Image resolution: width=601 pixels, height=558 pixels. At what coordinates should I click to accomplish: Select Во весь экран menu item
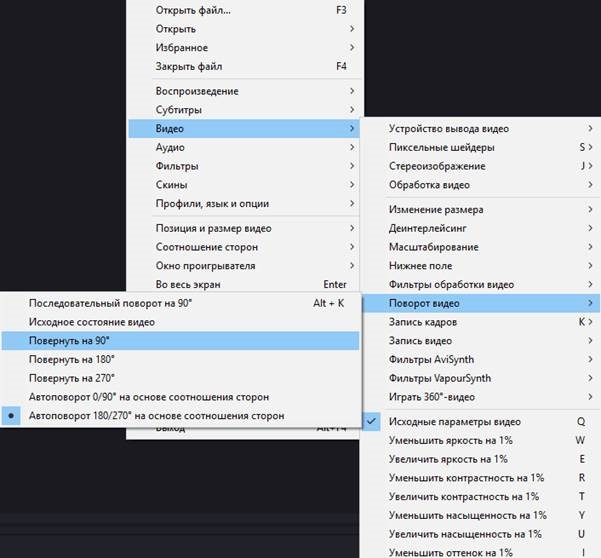(x=186, y=285)
